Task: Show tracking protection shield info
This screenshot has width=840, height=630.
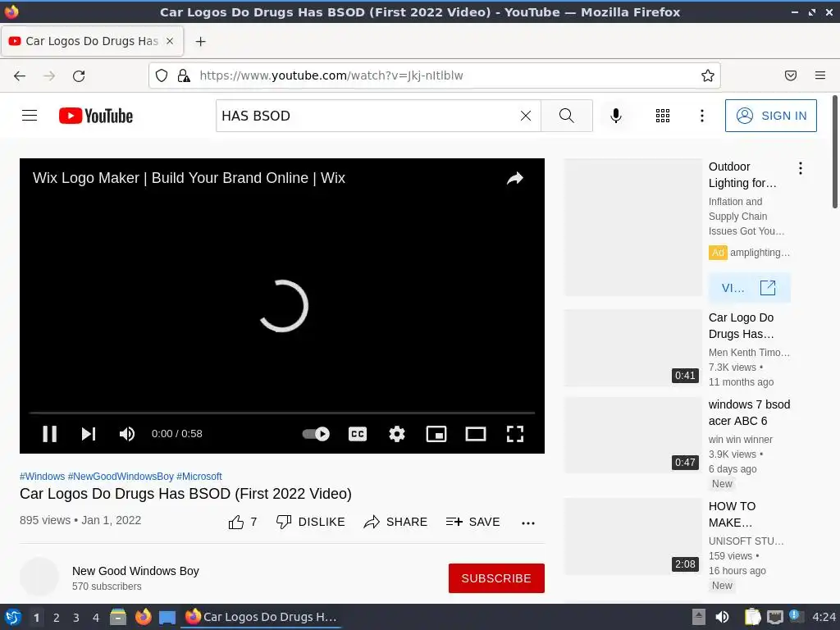Action: [x=162, y=75]
